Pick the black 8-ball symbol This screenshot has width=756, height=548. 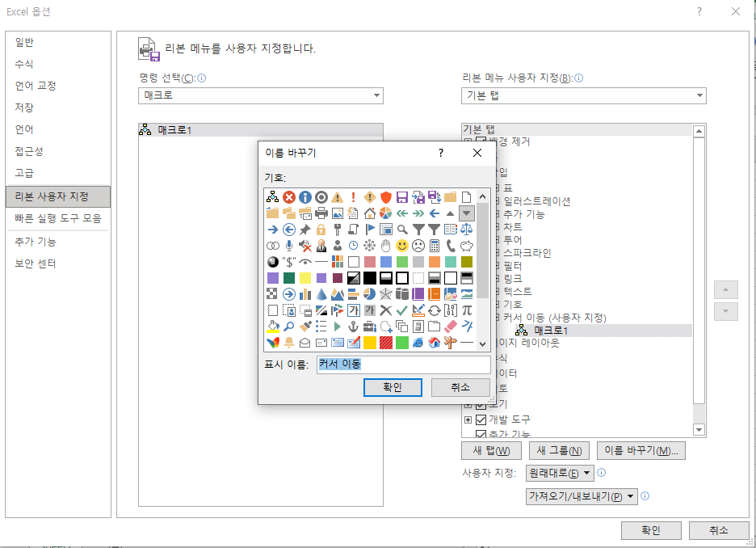point(273,262)
